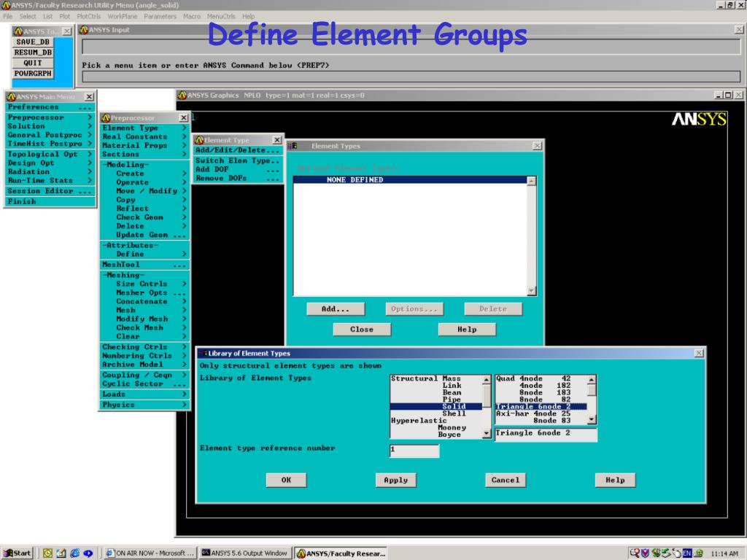Click the EN language indicator in the tray

(687, 553)
